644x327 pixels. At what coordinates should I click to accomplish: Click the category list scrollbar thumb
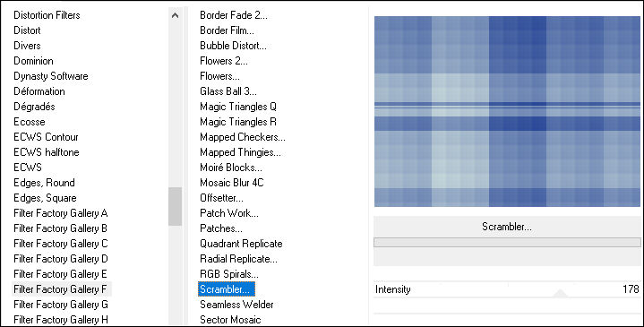coord(175,206)
